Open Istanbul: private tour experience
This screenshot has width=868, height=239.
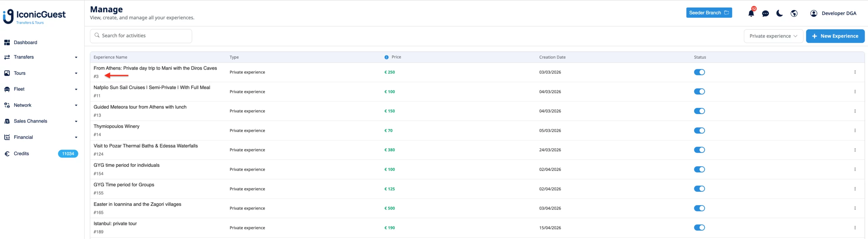point(115,223)
